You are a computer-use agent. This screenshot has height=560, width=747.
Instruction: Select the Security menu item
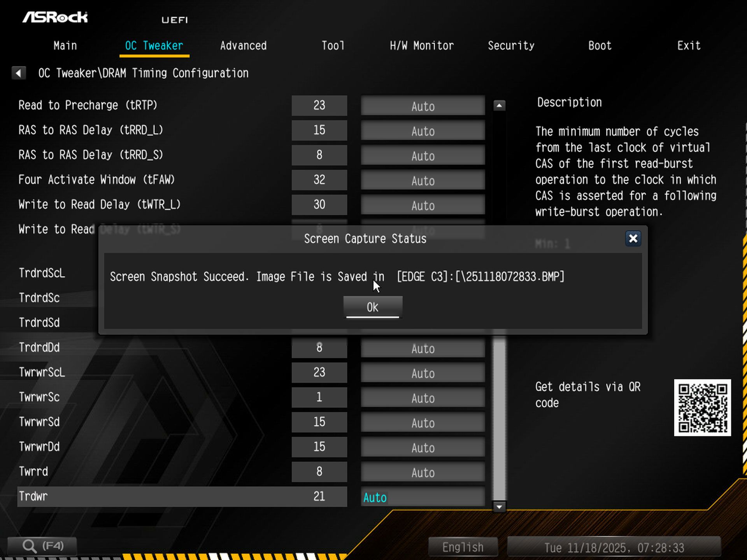511,45
